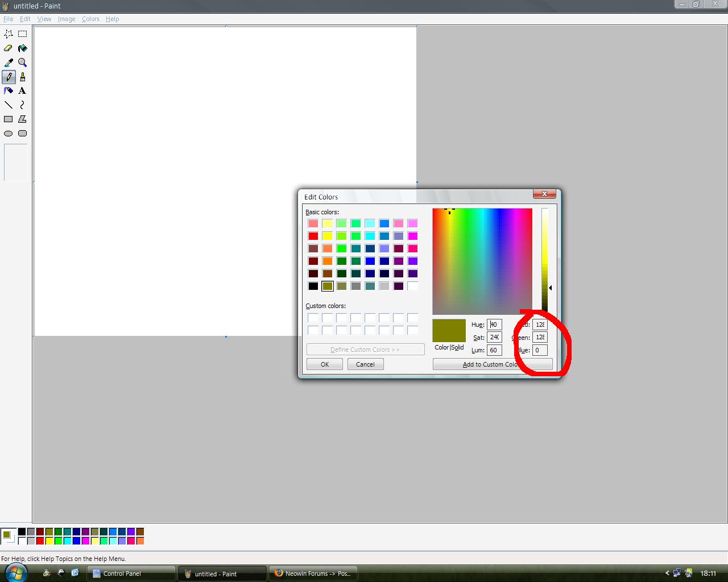Click the Blue value field
Screen dimensions: 728x582
pyautogui.click(x=540, y=350)
